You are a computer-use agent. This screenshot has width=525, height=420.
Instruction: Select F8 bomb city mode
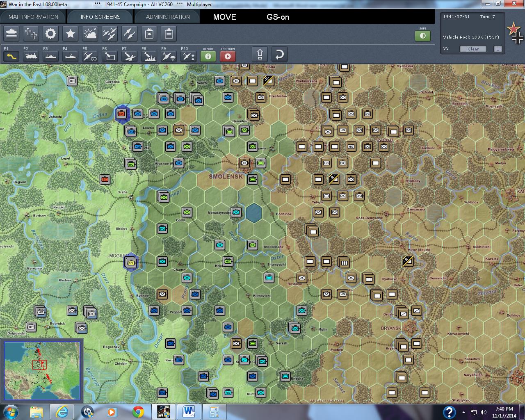click(x=149, y=56)
